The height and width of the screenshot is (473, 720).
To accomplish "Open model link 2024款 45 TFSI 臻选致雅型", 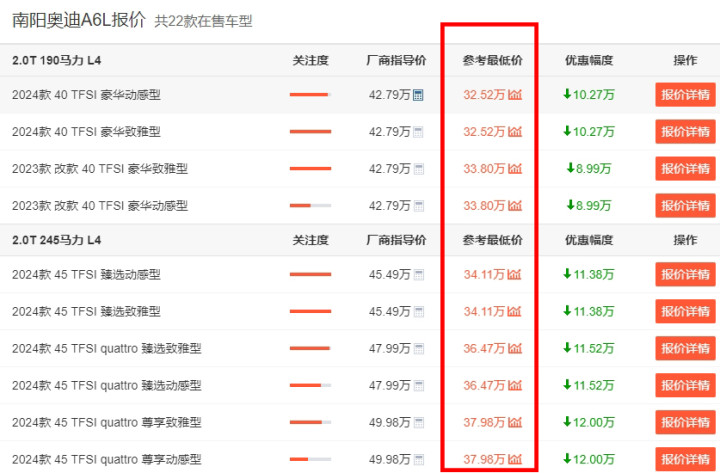I will [x=86, y=312].
